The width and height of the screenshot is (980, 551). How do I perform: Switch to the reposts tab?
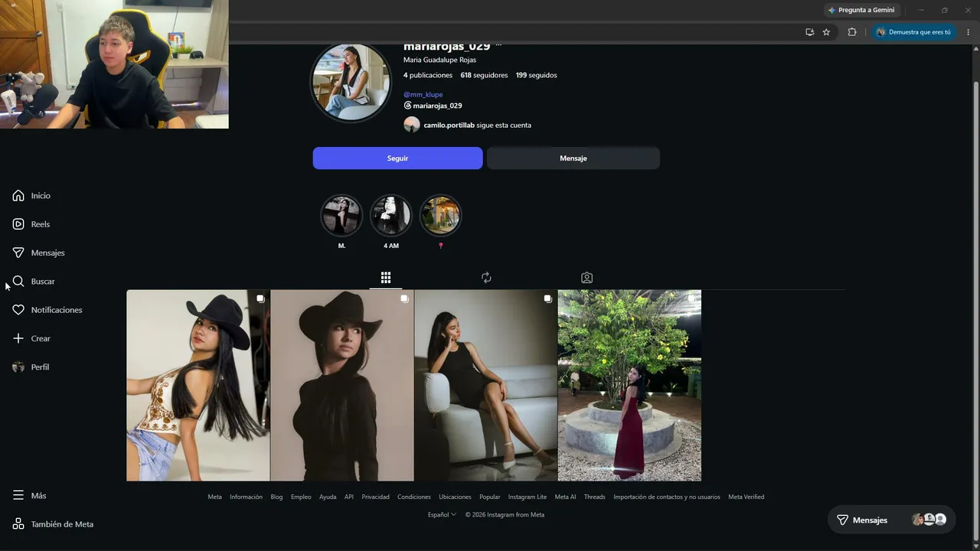(486, 278)
